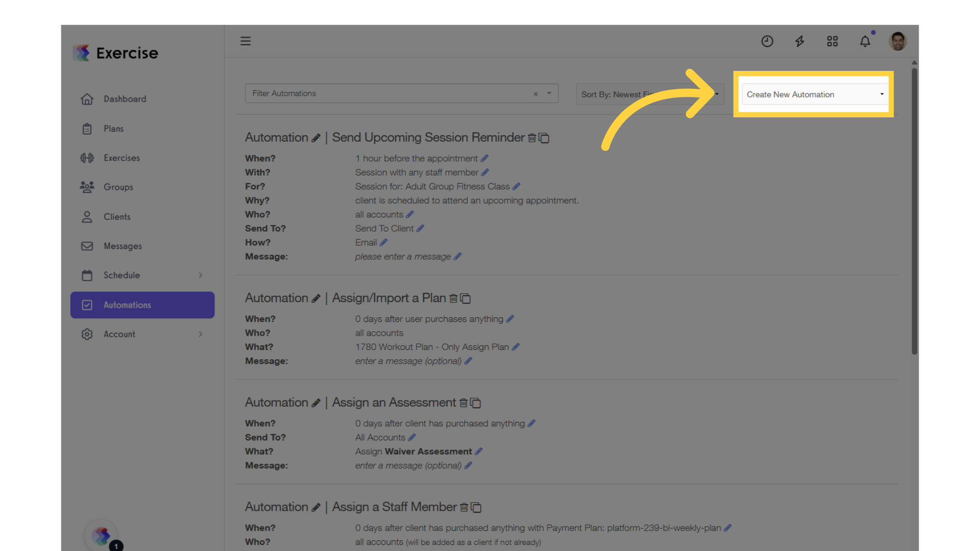980x551 pixels.
Task: Edit 'Session with any staff member'
Action: (485, 172)
